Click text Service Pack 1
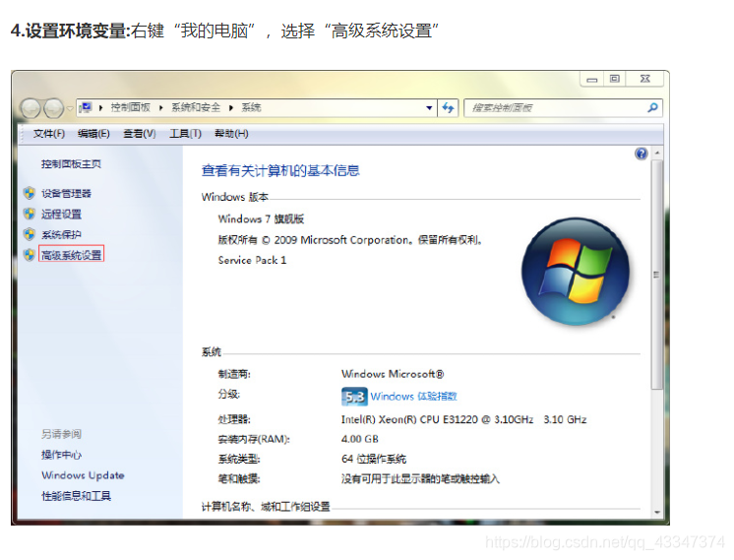 coord(252,260)
